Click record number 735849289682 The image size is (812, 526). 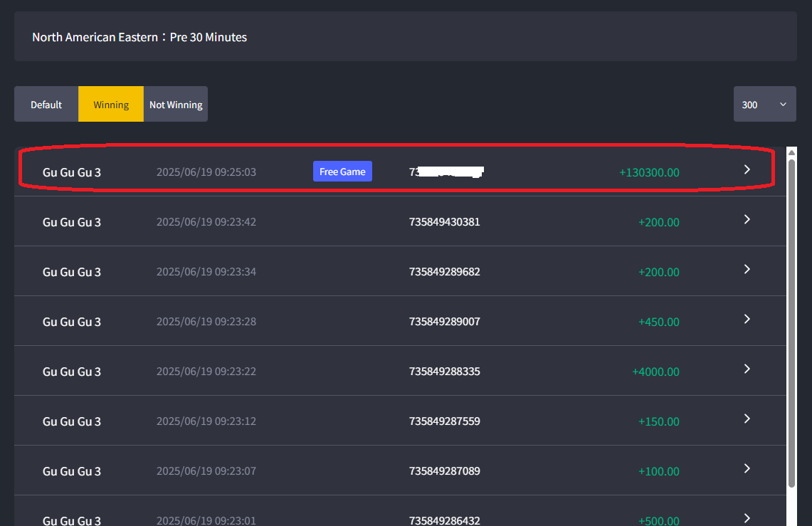coord(444,271)
